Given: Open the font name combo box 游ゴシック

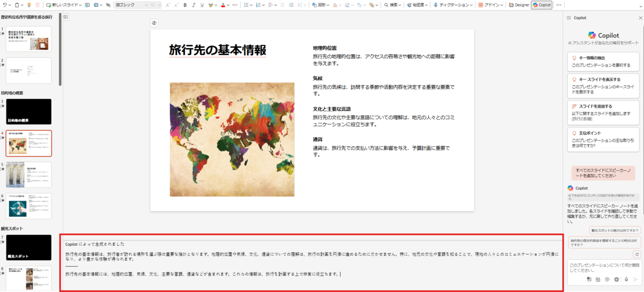Looking at the screenshot, I should click(x=131, y=5).
